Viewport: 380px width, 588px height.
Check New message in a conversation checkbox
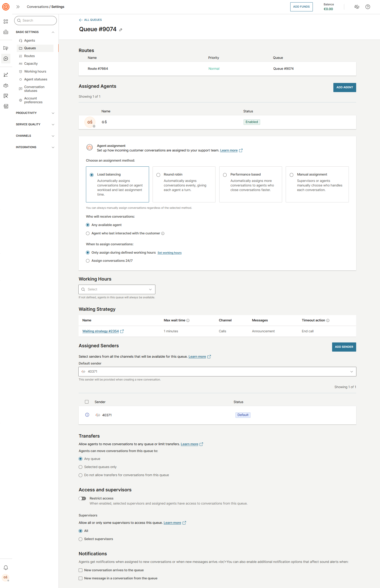(81, 578)
